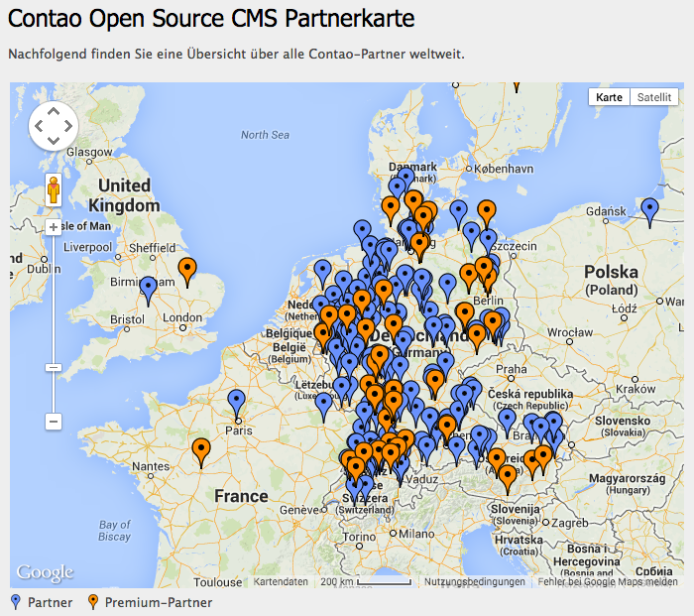Click the North Sea label
This screenshot has height=616, width=694.
[x=265, y=135]
